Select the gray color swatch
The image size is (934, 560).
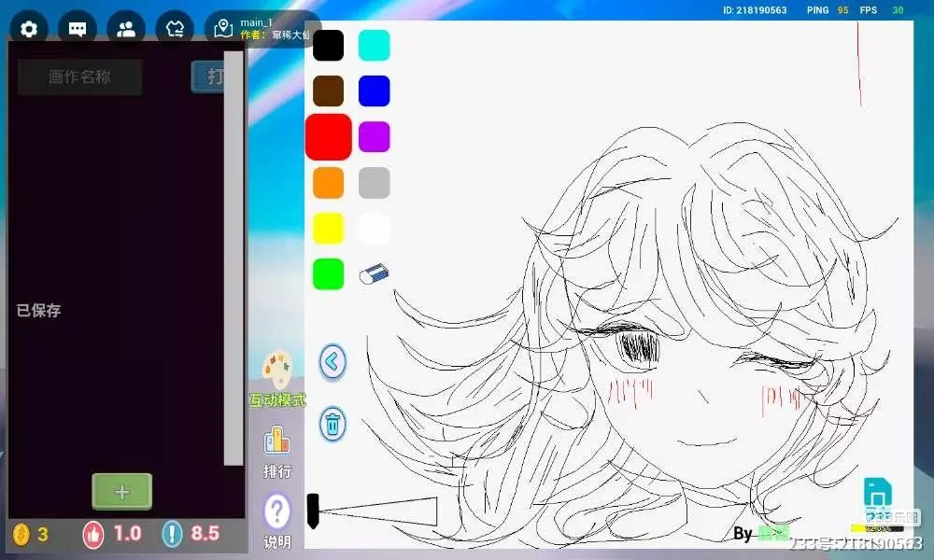(375, 183)
